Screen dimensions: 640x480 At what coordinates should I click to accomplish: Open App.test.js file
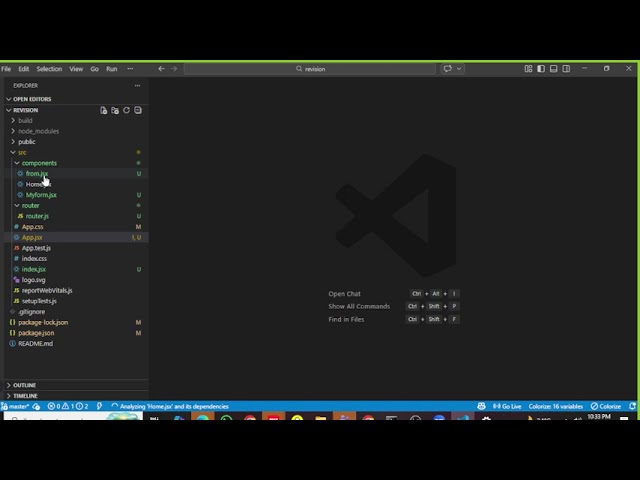pyautogui.click(x=76, y=248)
